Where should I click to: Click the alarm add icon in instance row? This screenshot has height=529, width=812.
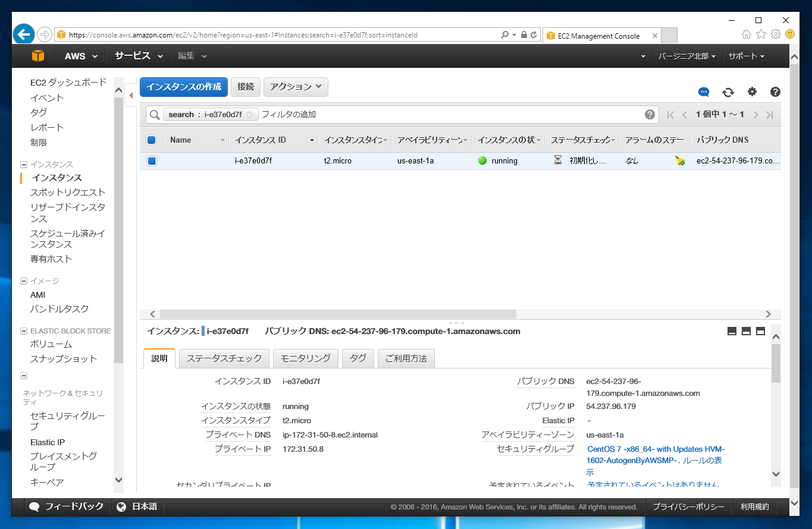(680, 160)
